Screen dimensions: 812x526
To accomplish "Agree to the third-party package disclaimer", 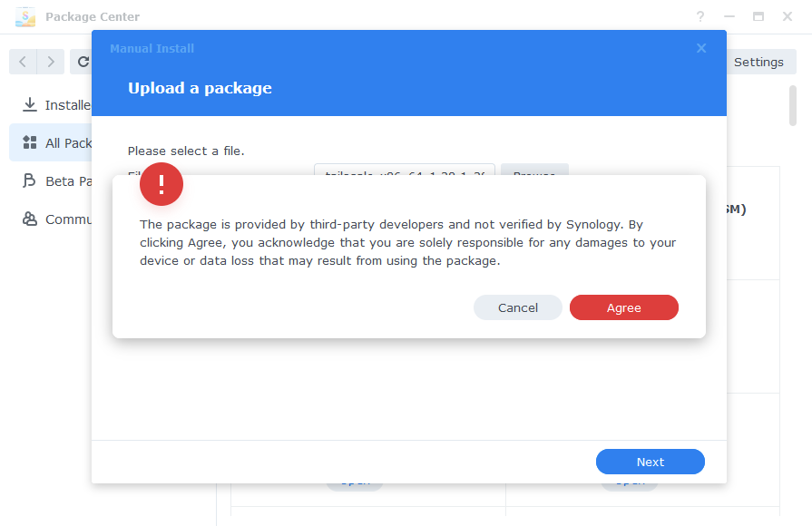I will (x=624, y=307).
